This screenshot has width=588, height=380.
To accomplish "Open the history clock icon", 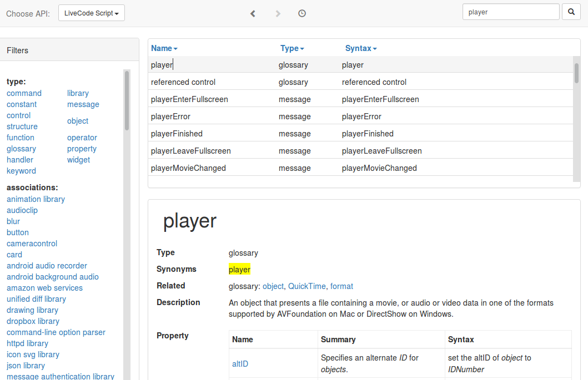I will [302, 13].
